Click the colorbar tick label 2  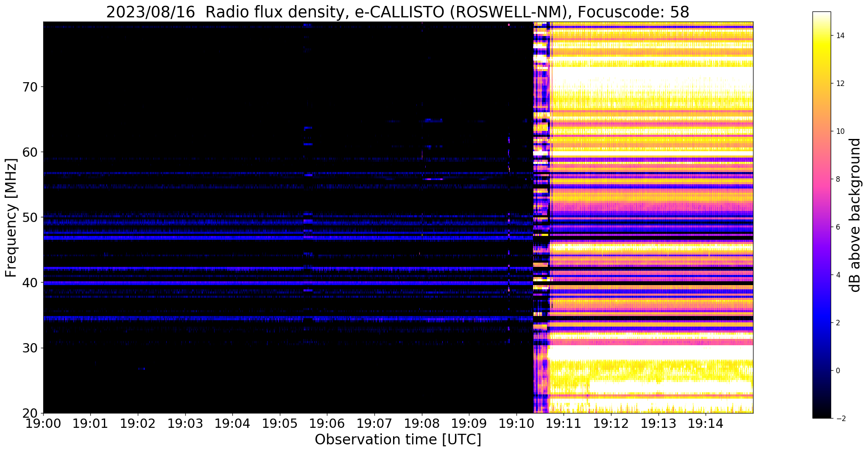(837, 323)
